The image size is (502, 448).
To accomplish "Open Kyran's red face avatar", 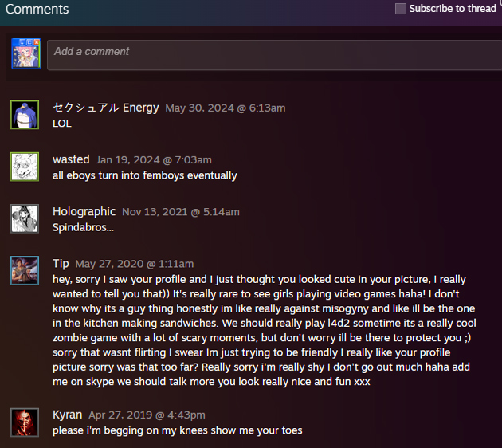I will point(25,422).
